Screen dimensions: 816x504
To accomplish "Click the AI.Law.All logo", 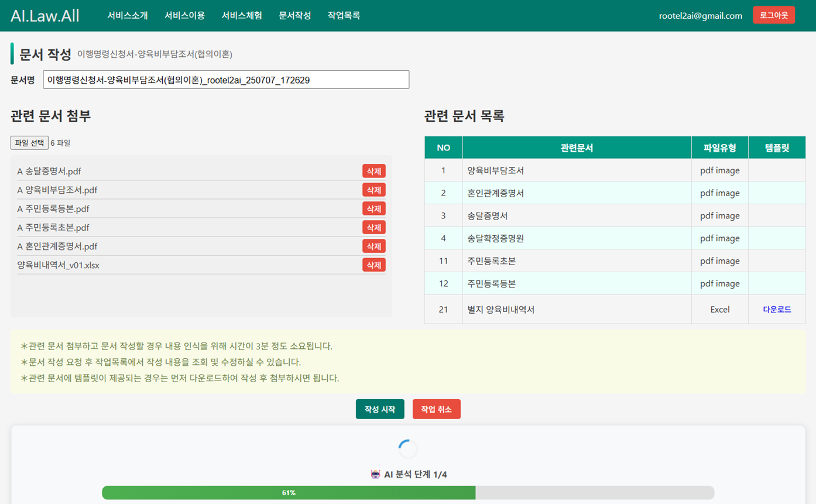I will (45, 16).
